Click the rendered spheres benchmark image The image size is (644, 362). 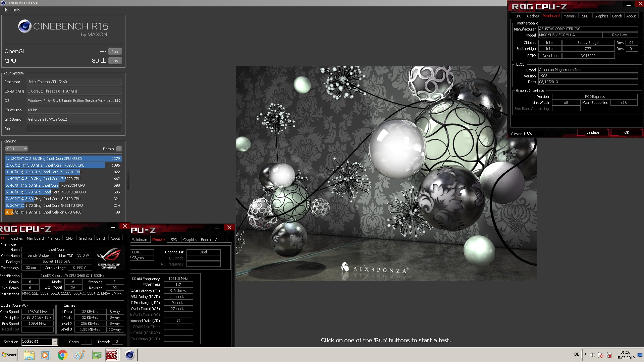(x=386, y=173)
